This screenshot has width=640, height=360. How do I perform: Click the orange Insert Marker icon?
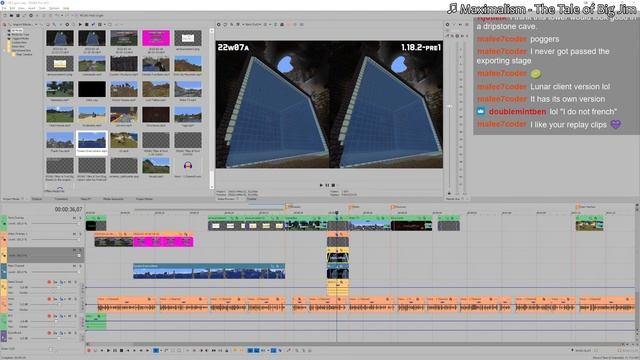[x=235, y=350]
